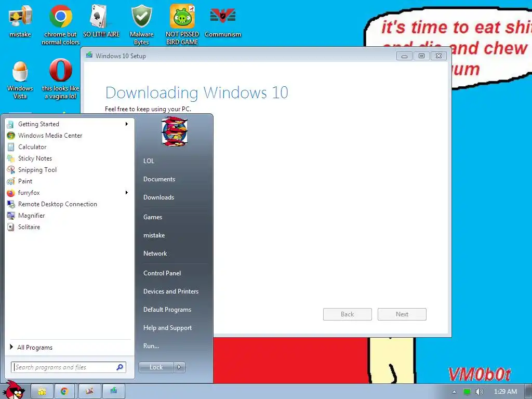Click the Paint palette icon
The width and height of the screenshot is (532, 399).
point(10,181)
